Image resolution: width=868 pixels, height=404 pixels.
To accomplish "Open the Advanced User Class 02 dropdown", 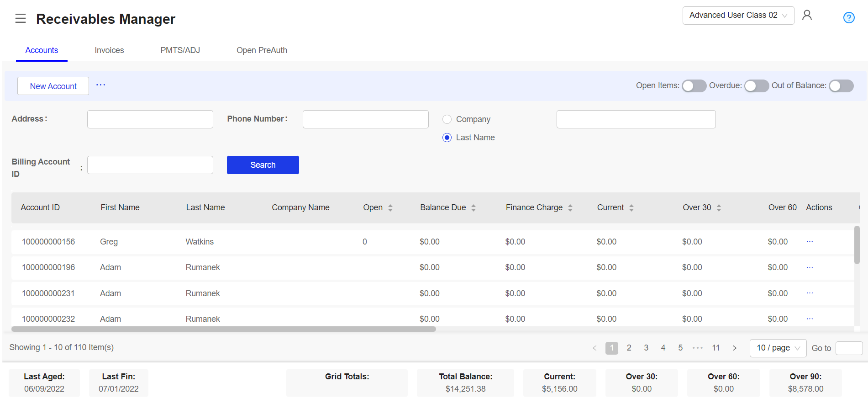I will click(x=738, y=16).
